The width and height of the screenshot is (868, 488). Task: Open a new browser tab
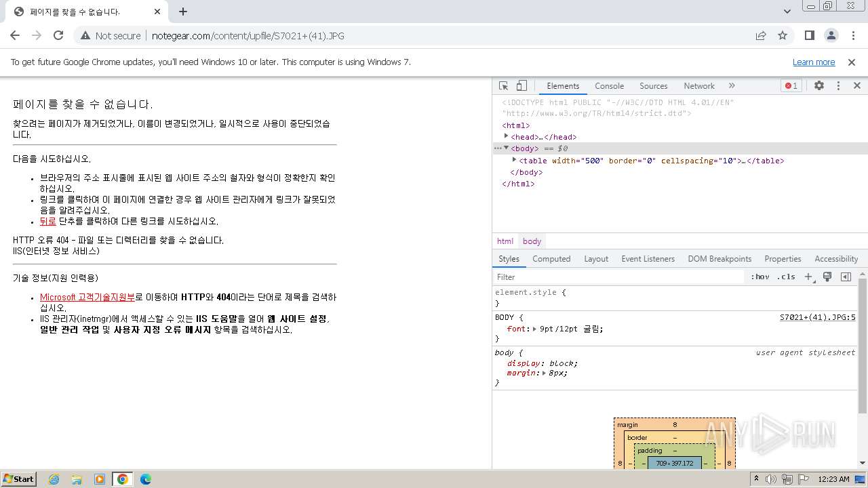pyautogui.click(x=183, y=12)
